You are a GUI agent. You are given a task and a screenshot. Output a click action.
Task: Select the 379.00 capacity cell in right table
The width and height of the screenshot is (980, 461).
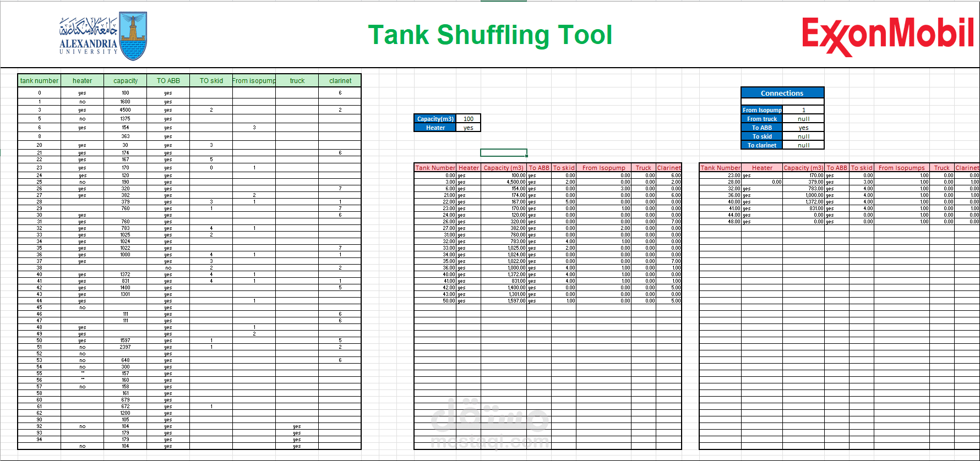803,182
